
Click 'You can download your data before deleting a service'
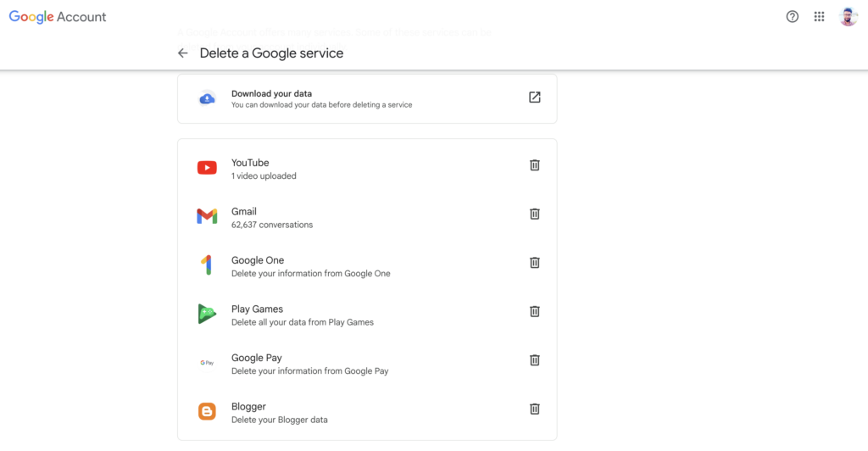click(x=321, y=104)
